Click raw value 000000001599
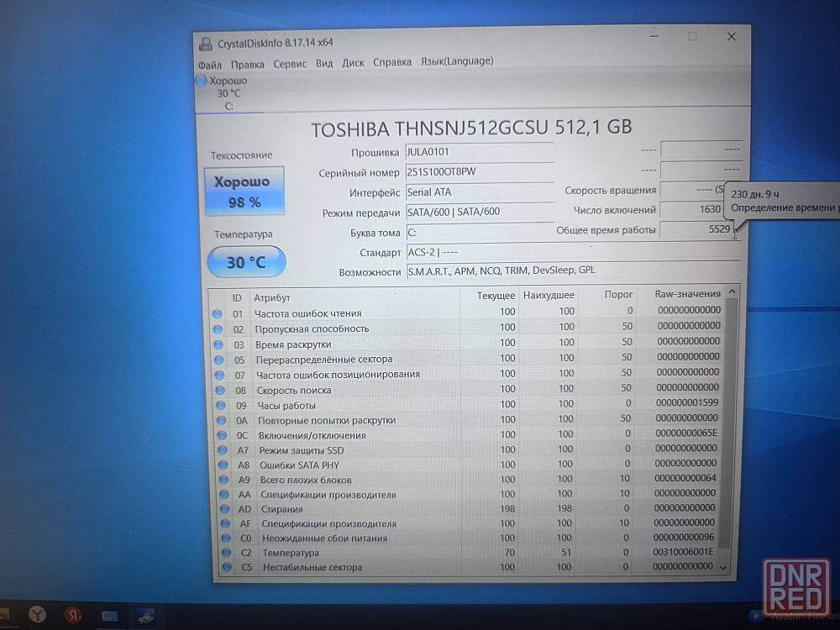840x630 pixels. (x=687, y=402)
